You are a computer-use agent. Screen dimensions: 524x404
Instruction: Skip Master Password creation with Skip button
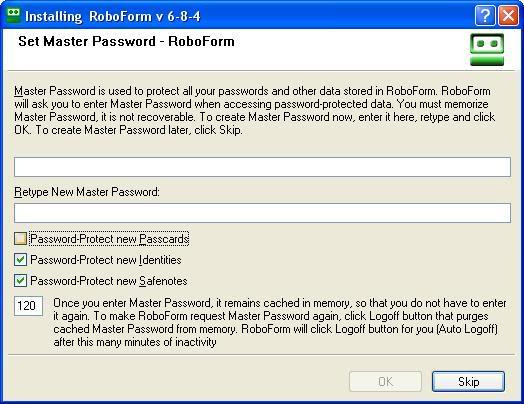pos(468,381)
